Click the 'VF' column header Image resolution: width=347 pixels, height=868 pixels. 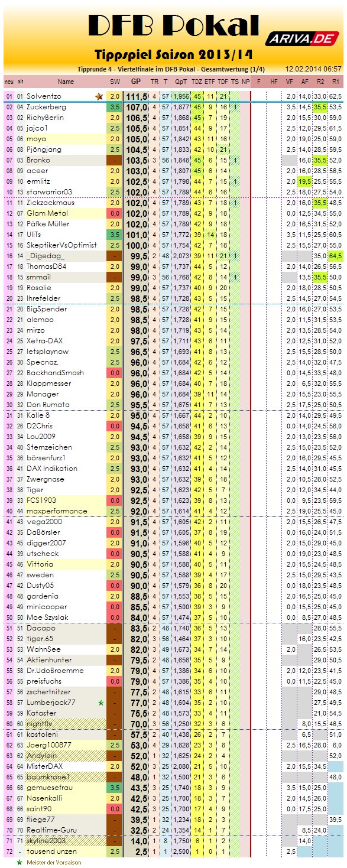[x=289, y=82]
